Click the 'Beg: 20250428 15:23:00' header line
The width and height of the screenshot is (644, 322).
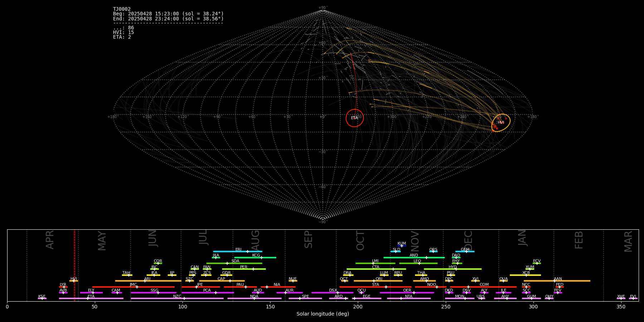(x=168, y=14)
